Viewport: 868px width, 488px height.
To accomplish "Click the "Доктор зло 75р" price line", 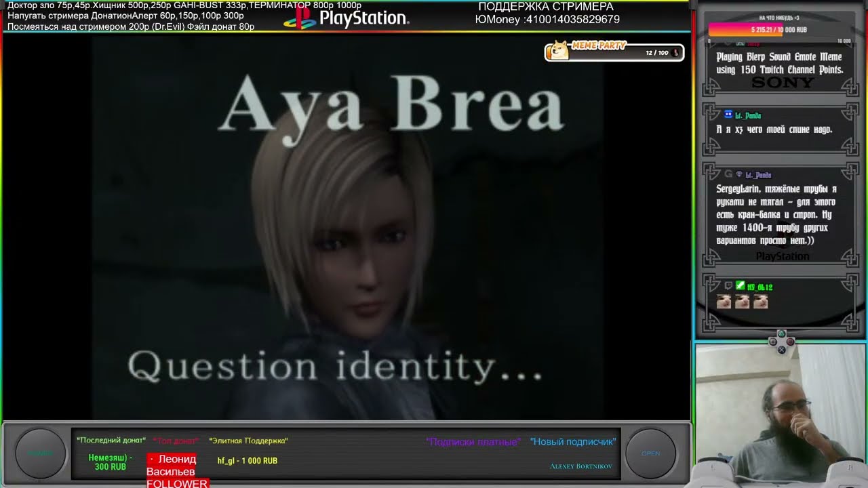I will (184, 5).
